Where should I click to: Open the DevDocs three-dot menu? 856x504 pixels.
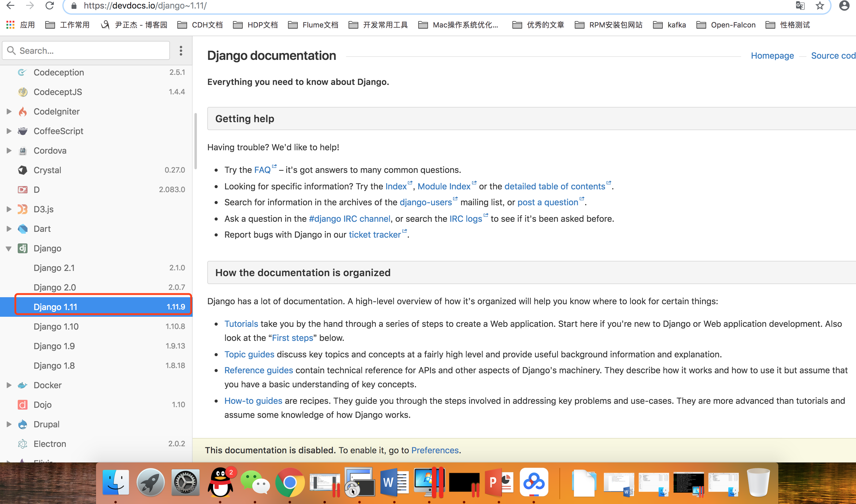[181, 51]
